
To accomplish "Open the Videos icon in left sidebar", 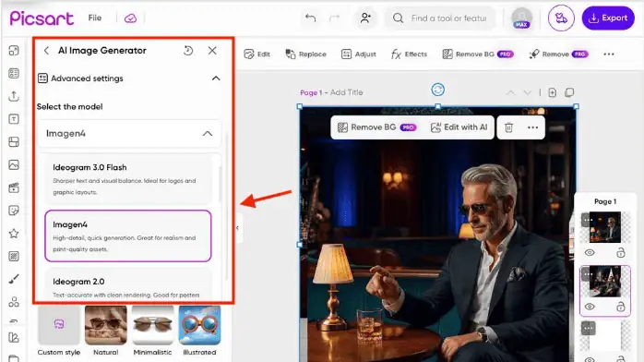I will [14, 187].
